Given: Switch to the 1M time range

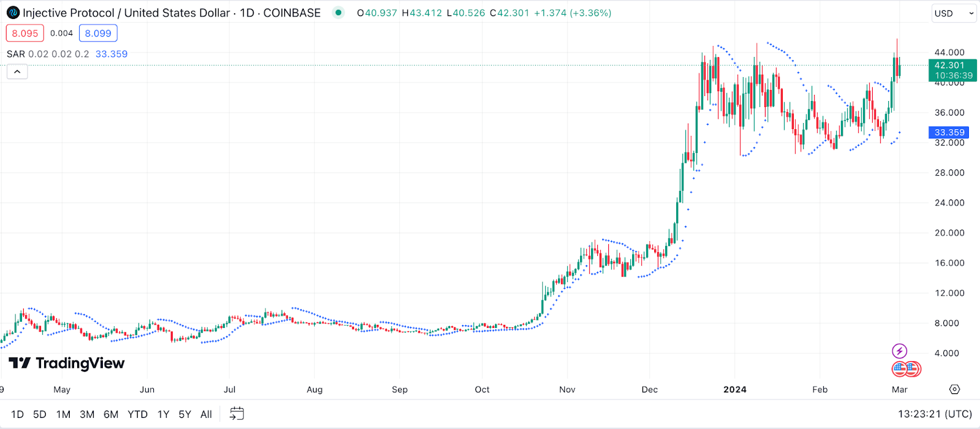Looking at the screenshot, I should (x=63, y=414).
